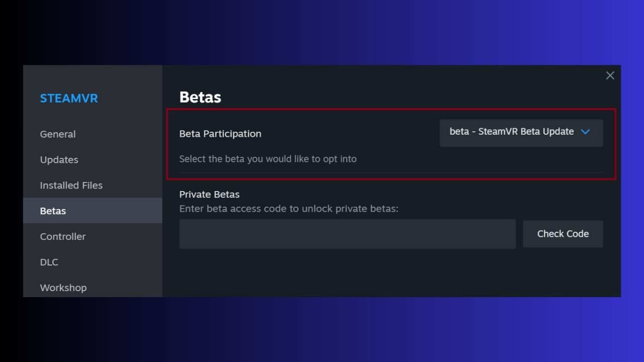Click "Enter beta access code" instruction text

coord(288,208)
